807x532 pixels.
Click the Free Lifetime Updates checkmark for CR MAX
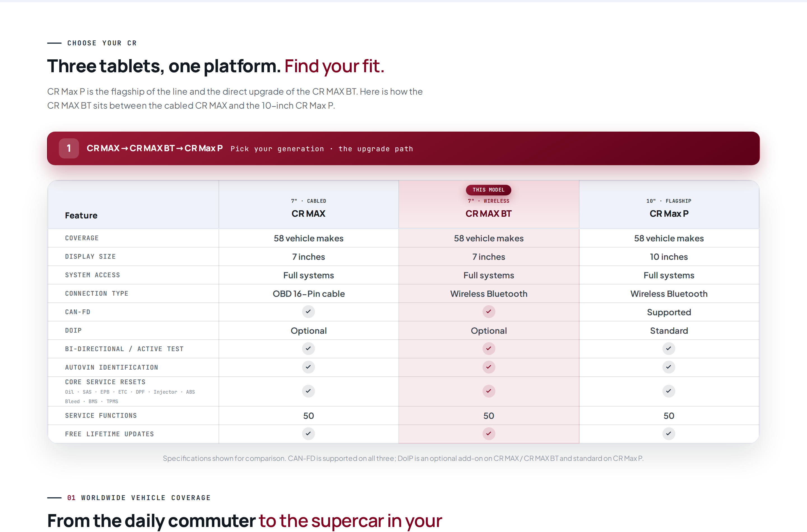tap(308, 433)
